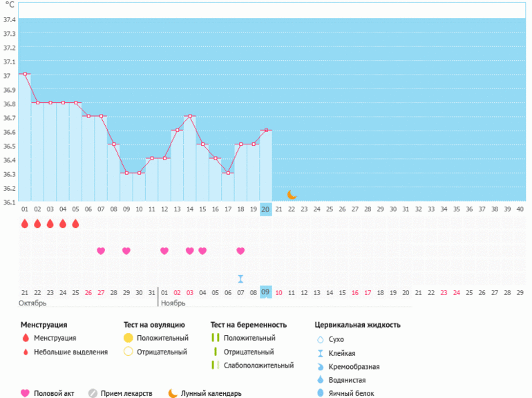Select the yellow Положительный ovulation test icon
The image size is (532, 398).
(x=128, y=338)
